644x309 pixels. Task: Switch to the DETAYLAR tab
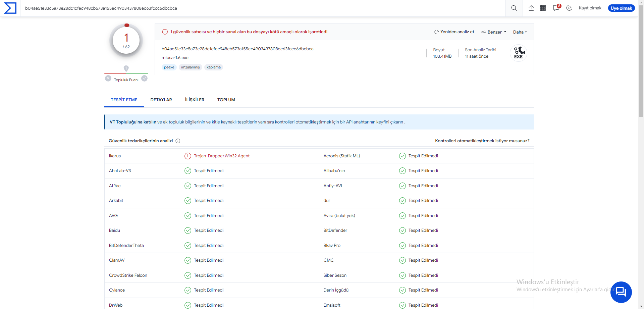pyautogui.click(x=161, y=100)
